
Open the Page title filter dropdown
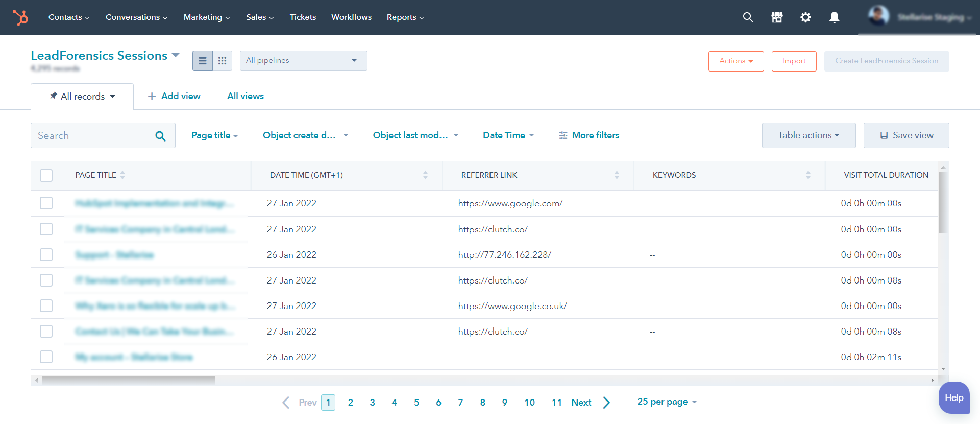215,135
